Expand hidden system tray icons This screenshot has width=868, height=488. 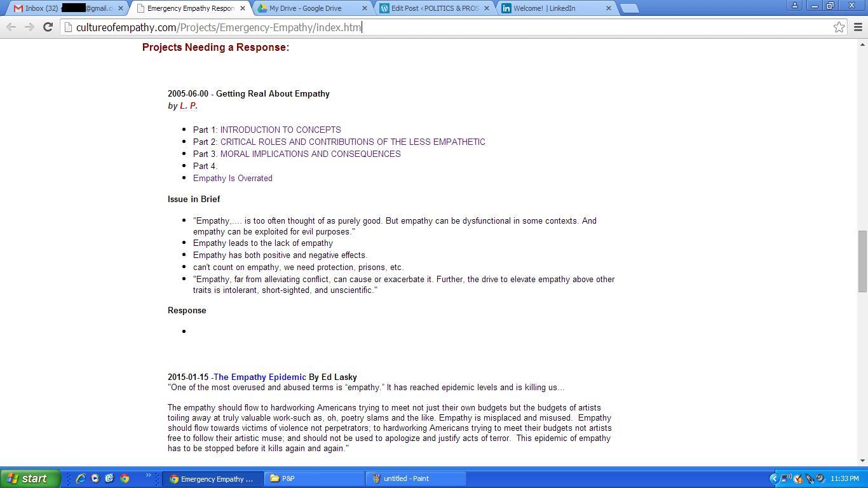[773, 478]
